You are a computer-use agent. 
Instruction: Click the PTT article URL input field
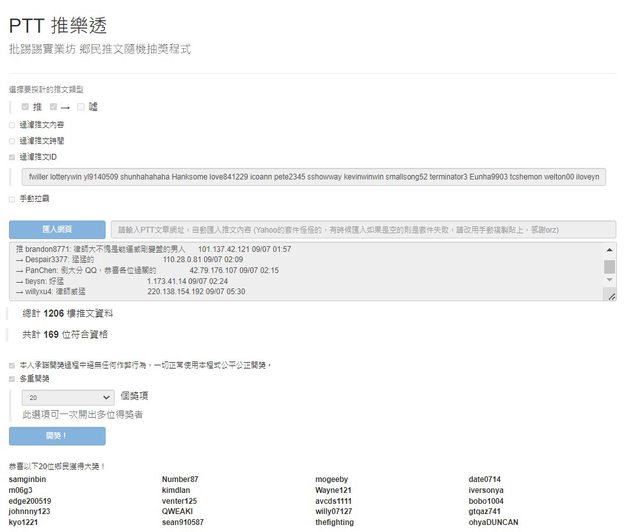[x=361, y=229]
